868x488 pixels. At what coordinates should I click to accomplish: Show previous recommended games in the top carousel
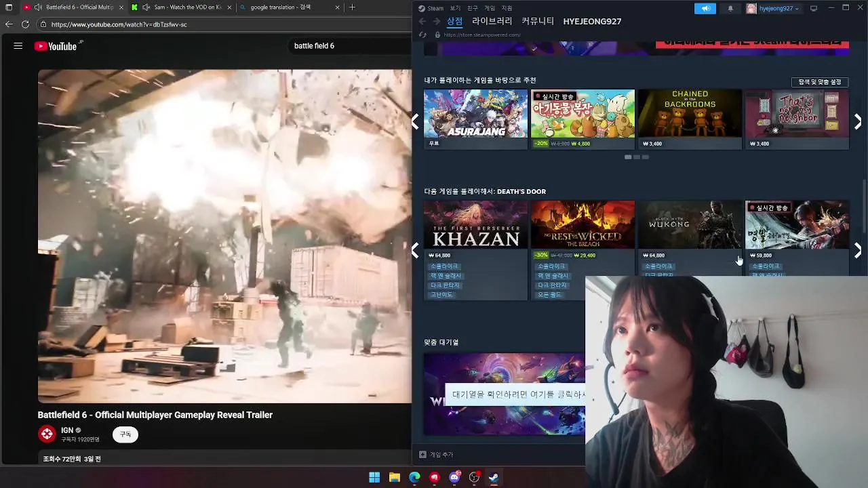pyautogui.click(x=415, y=121)
